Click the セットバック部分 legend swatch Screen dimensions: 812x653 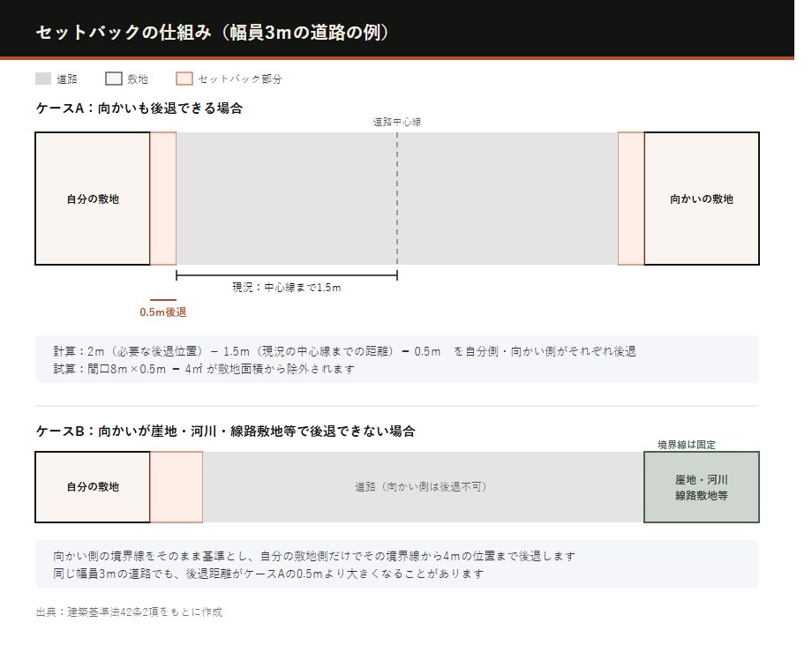[x=184, y=79]
